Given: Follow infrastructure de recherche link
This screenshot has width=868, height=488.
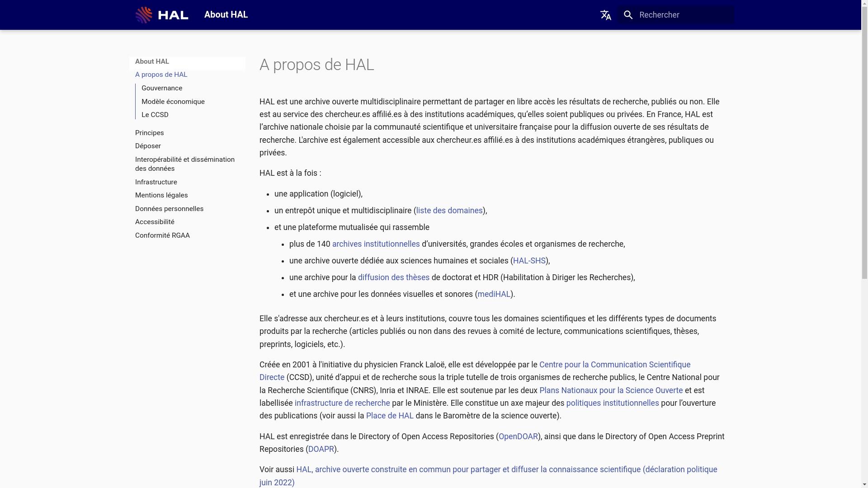Looking at the screenshot, I should 342,403.
